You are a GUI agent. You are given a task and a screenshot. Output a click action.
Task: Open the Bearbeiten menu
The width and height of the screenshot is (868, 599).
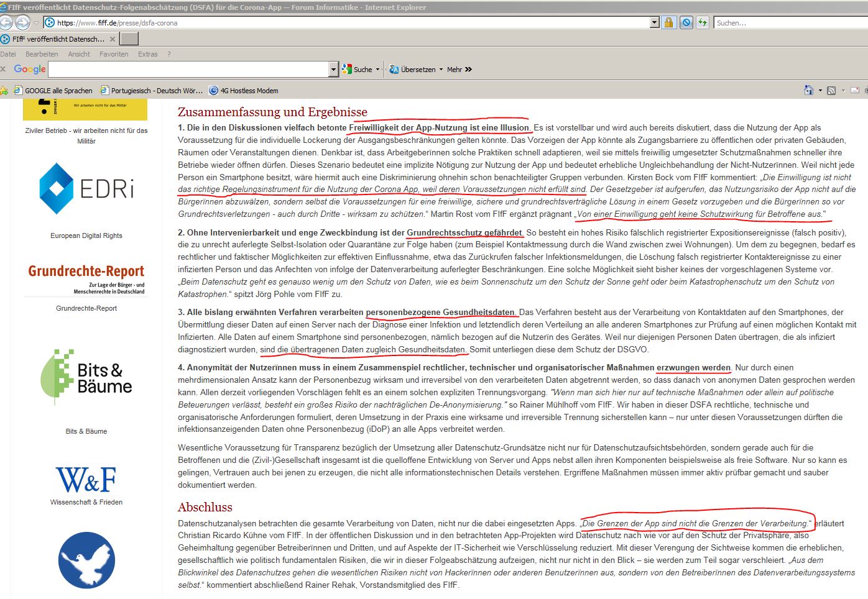42,54
